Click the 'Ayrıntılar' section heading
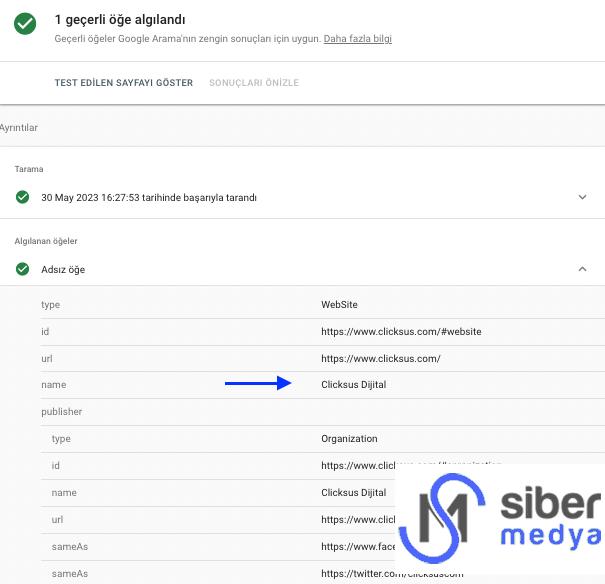 point(19,128)
